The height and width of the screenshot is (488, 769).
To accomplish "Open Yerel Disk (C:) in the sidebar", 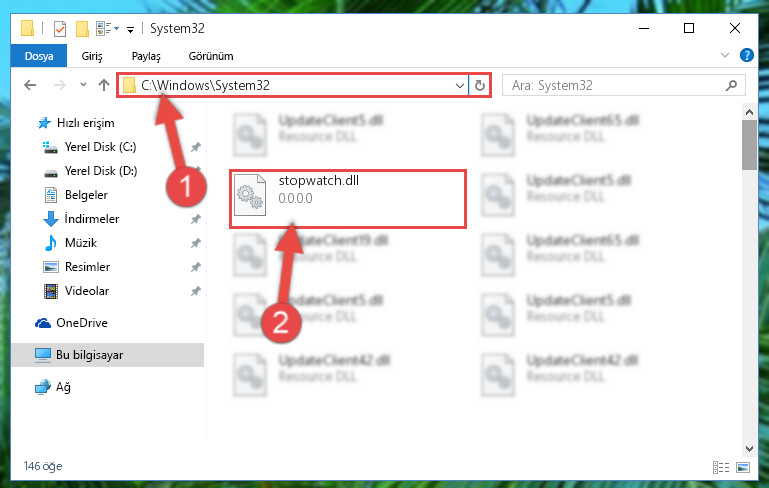I will [100, 147].
